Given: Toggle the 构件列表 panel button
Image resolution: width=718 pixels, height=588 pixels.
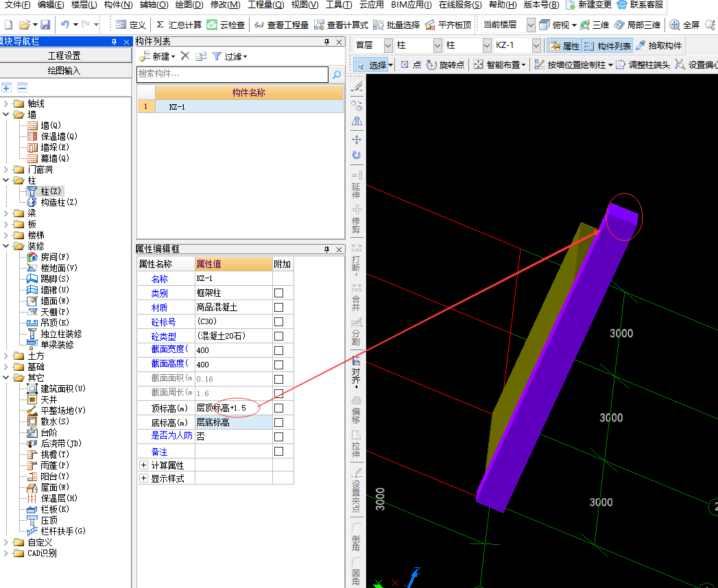Looking at the screenshot, I should click(x=608, y=46).
